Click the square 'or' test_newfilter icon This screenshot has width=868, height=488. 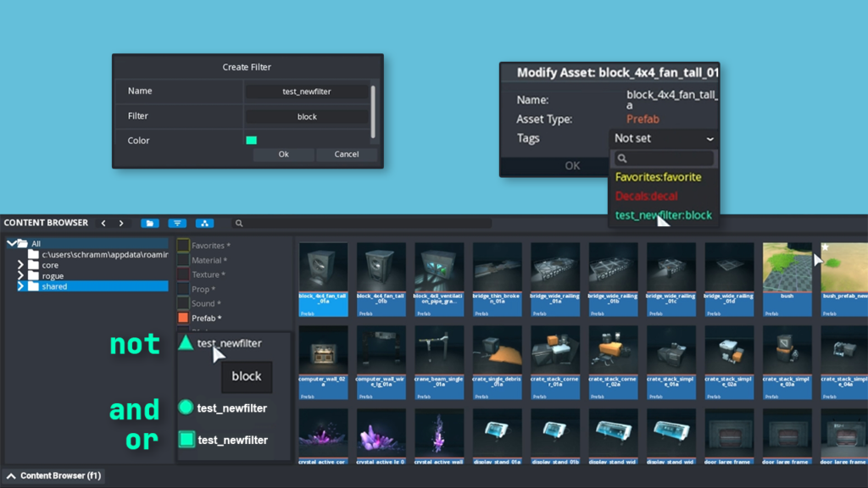click(x=186, y=440)
